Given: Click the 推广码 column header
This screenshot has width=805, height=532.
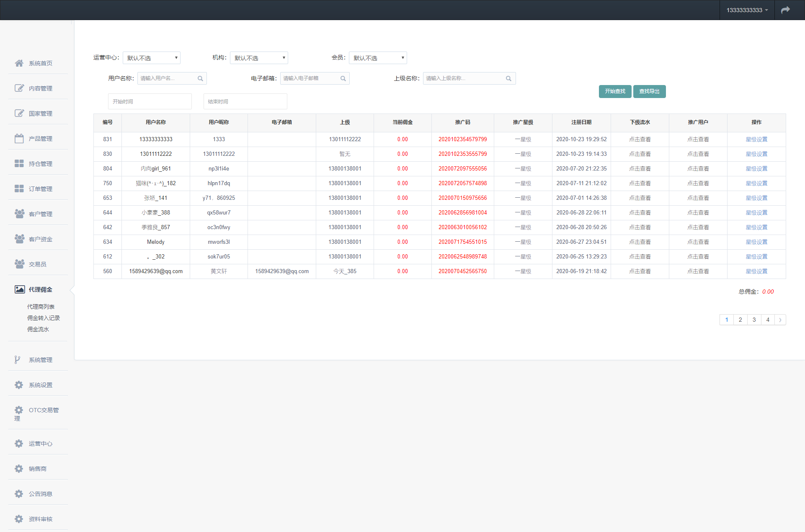Looking at the screenshot, I should tap(463, 122).
